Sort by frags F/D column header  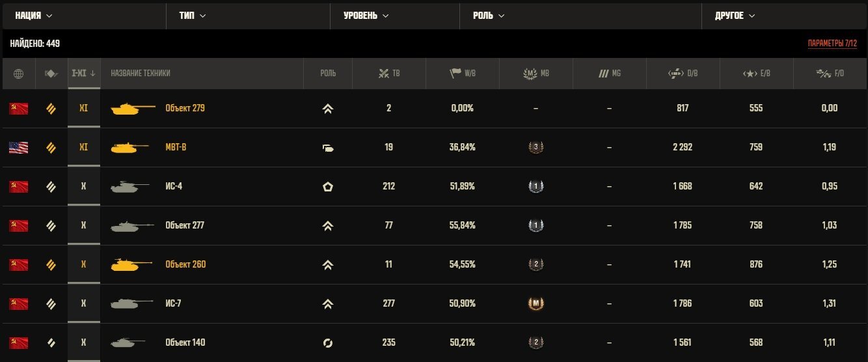point(830,74)
